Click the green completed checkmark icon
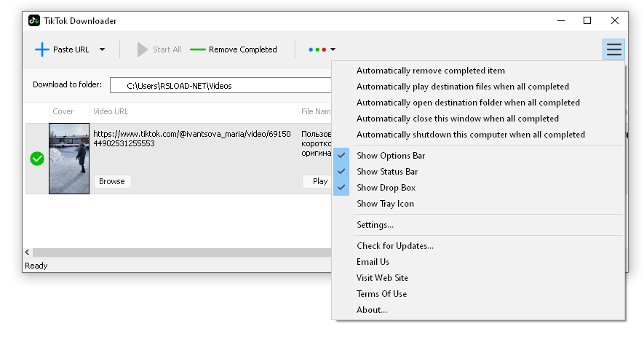 [37, 159]
